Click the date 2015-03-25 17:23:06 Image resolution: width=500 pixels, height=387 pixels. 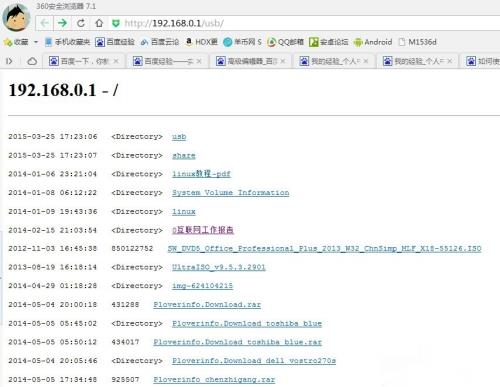[x=53, y=137]
